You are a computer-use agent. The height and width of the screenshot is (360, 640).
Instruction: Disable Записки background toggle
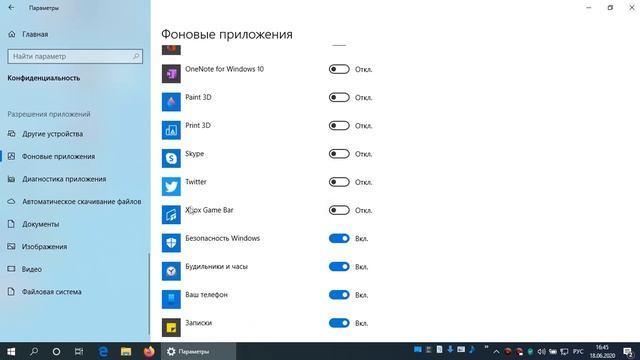(339, 323)
